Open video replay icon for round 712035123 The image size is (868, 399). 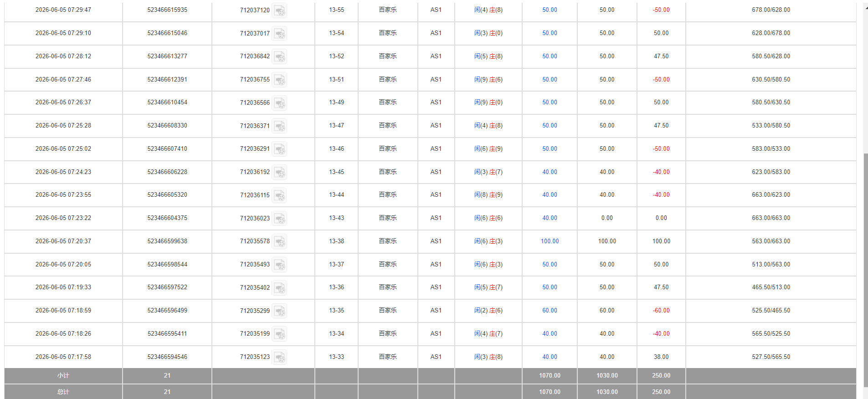pyautogui.click(x=279, y=357)
